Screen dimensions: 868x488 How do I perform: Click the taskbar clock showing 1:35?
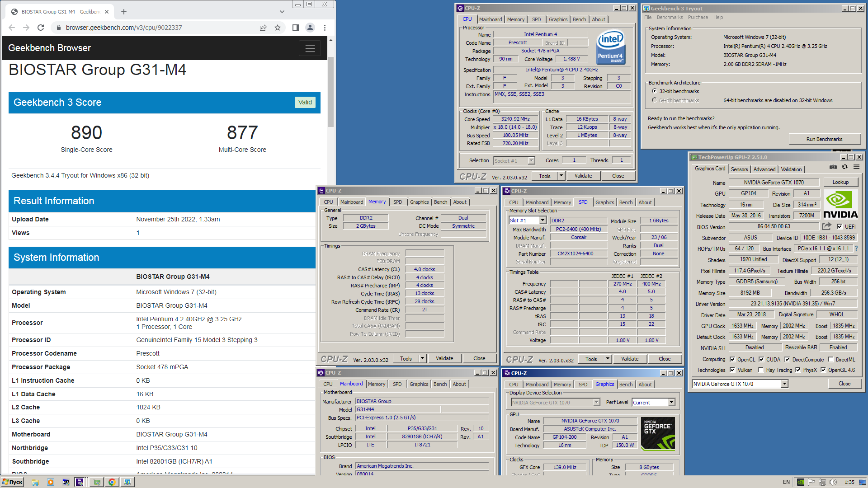(x=849, y=482)
